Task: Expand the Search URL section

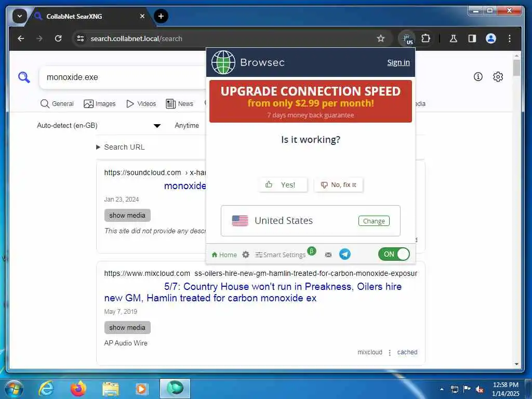Action: 121,147
